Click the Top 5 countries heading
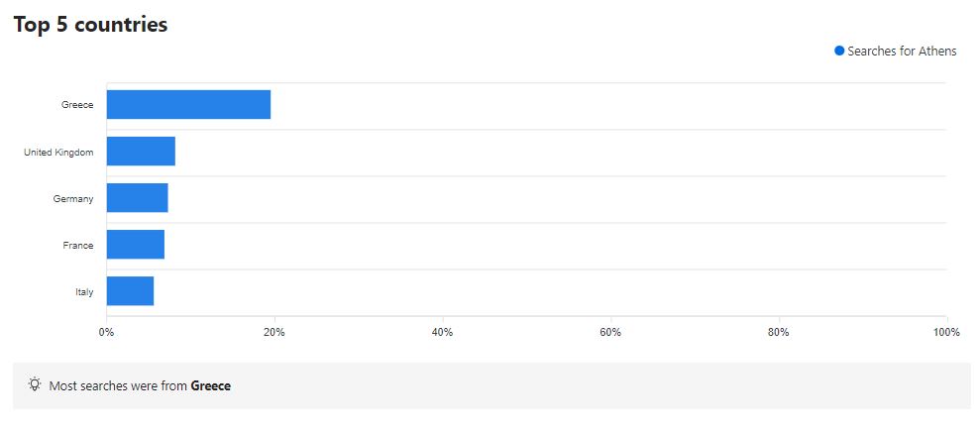Image resolution: width=980 pixels, height=429 pixels. 90,25
